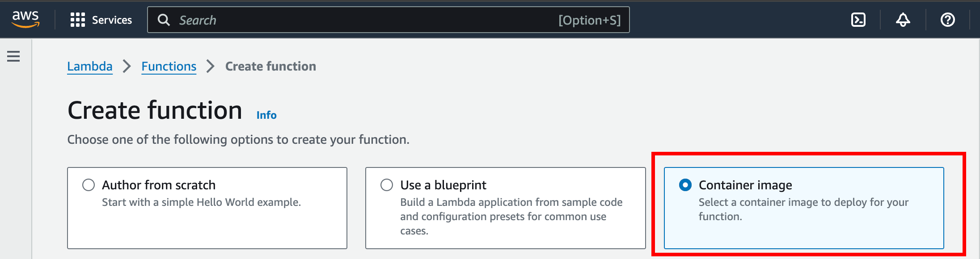
Task: Select the Author from scratch radio button
Action: 89,185
